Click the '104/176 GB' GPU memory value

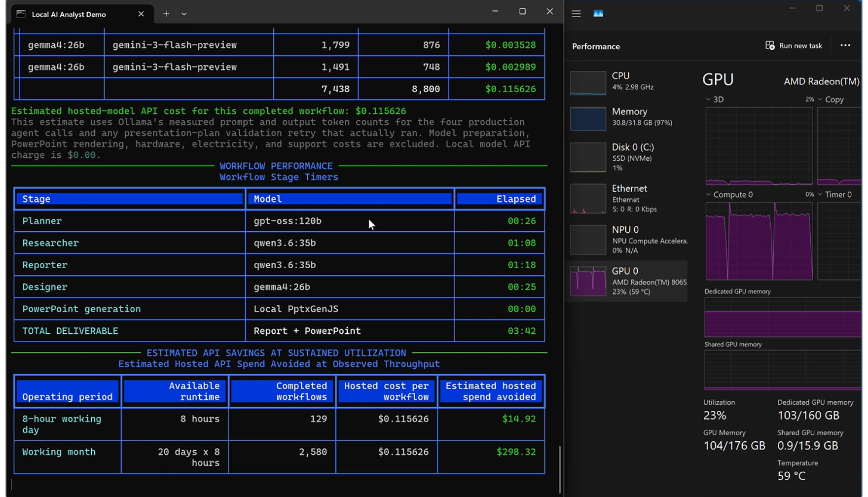[734, 446]
